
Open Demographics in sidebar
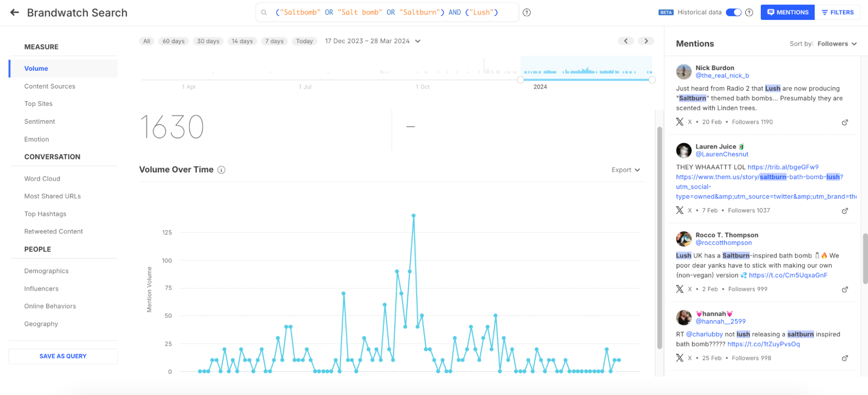46,271
